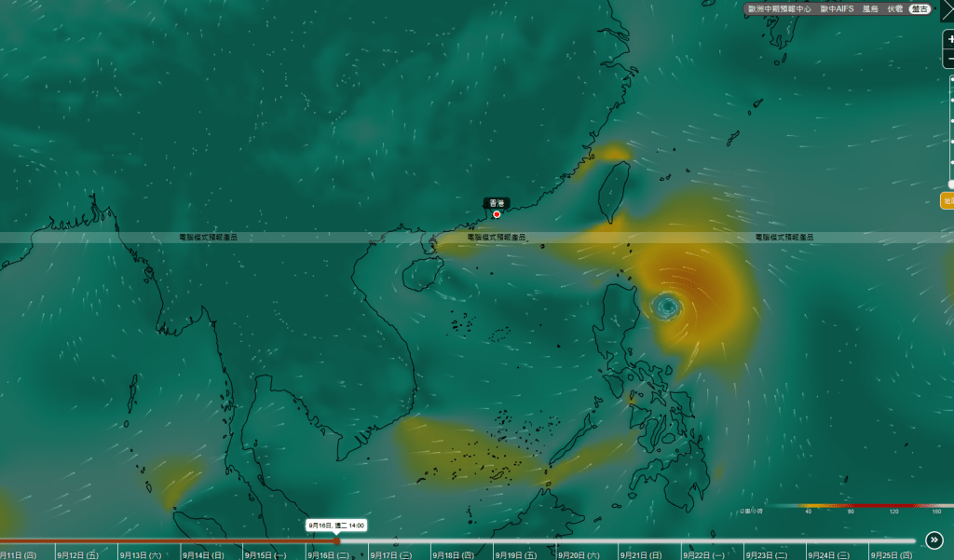Click the timeline handle at 9月16日 14:00
Image resolution: width=954 pixels, height=560 pixels.
tap(336, 540)
